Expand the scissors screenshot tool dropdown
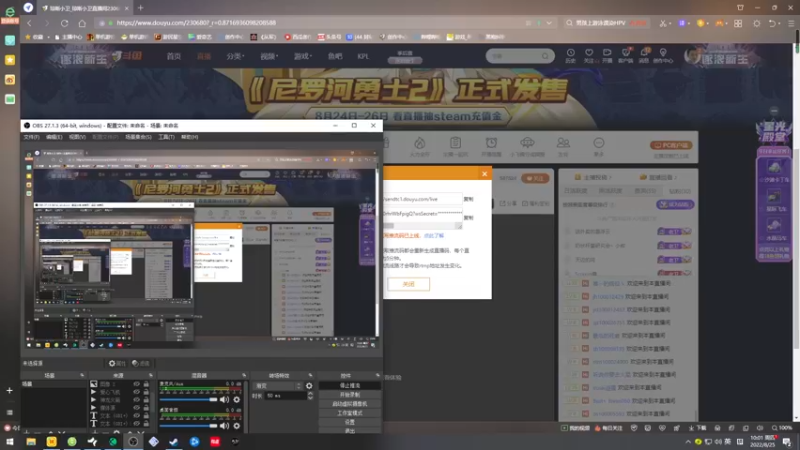The image size is (800, 450). point(669,23)
